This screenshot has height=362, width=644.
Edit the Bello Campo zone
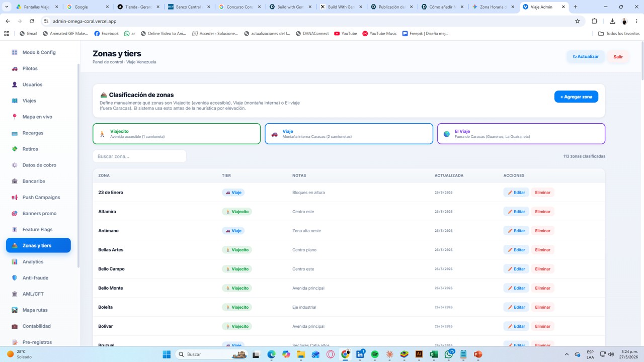tap(516, 269)
